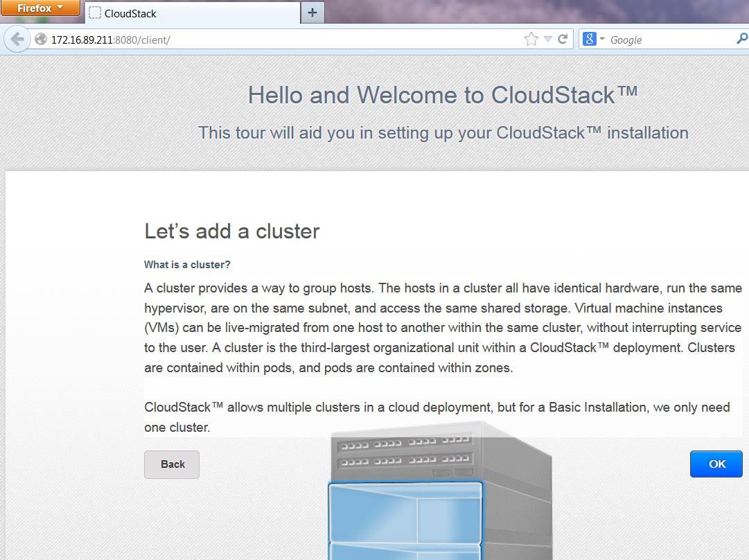749x560 pixels.
Task: Open a new tab with plus button
Action: click(312, 13)
